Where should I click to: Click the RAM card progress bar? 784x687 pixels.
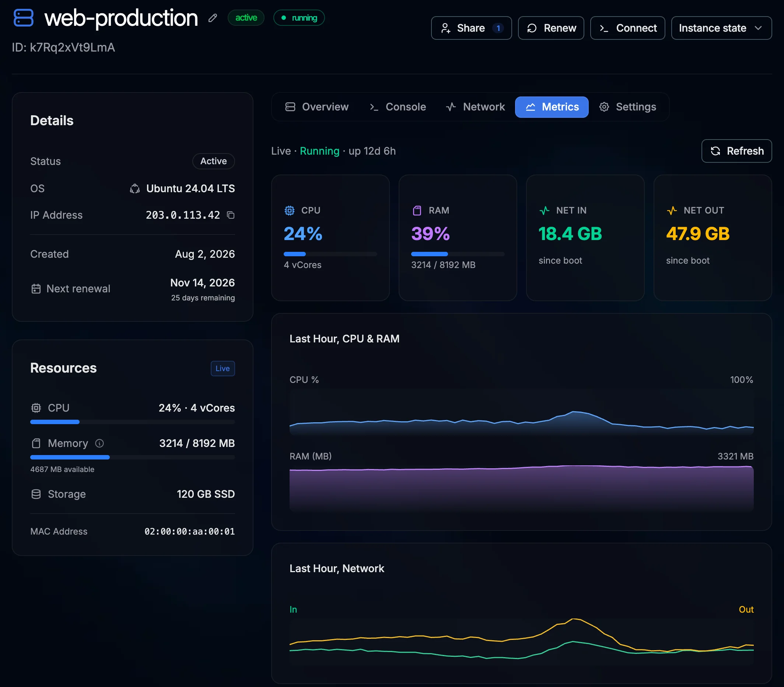tap(458, 254)
